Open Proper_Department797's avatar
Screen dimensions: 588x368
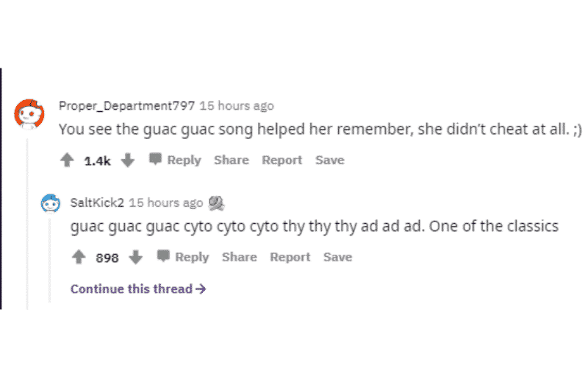29,114
